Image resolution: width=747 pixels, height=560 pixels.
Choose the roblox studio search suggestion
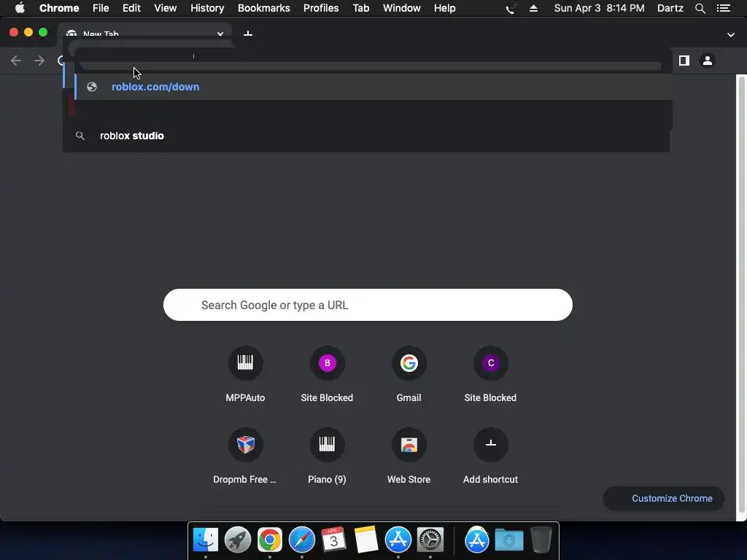(366, 136)
